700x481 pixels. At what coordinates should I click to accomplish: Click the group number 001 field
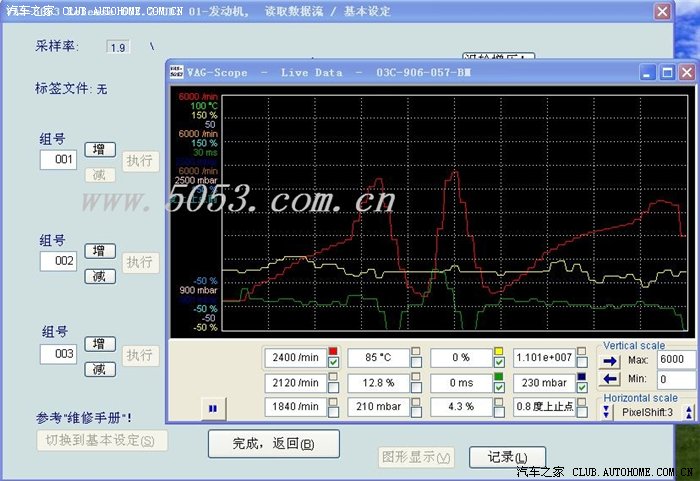point(58,159)
